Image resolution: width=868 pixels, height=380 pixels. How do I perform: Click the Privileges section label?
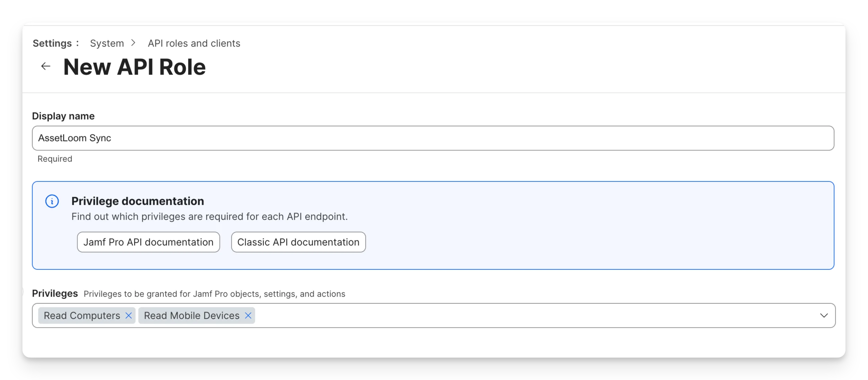[55, 293]
